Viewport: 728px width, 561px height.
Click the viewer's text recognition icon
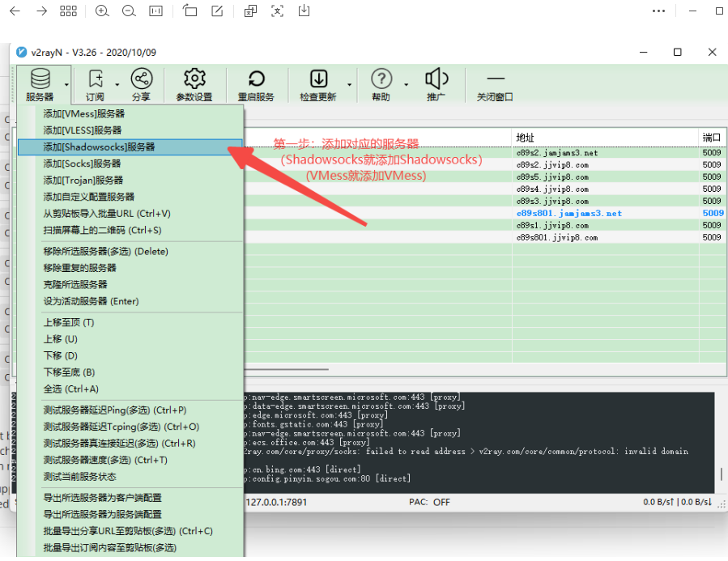277,11
